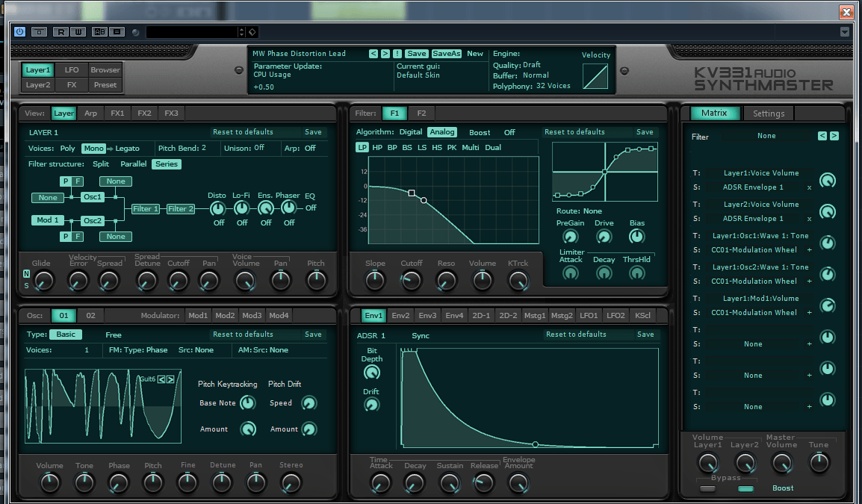Click the right arrow next to the Guit6 waveform

pos(170,379)
